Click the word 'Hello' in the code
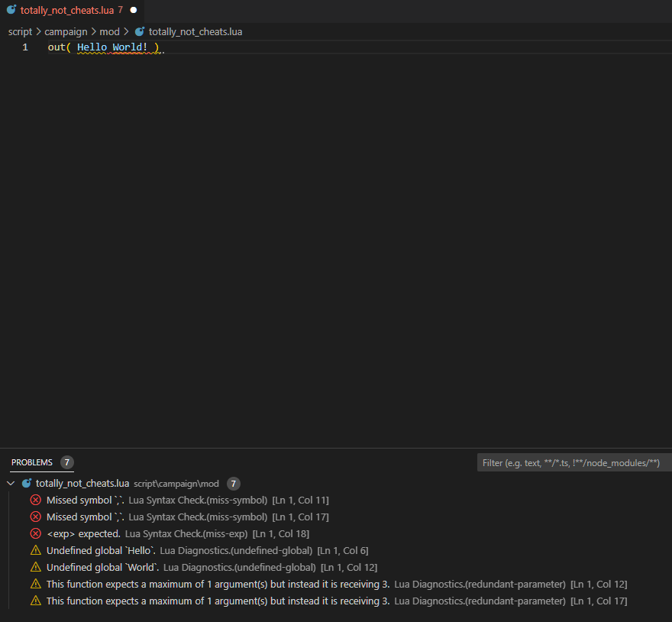This screenshot has width=672, height=622. point(92,47)
